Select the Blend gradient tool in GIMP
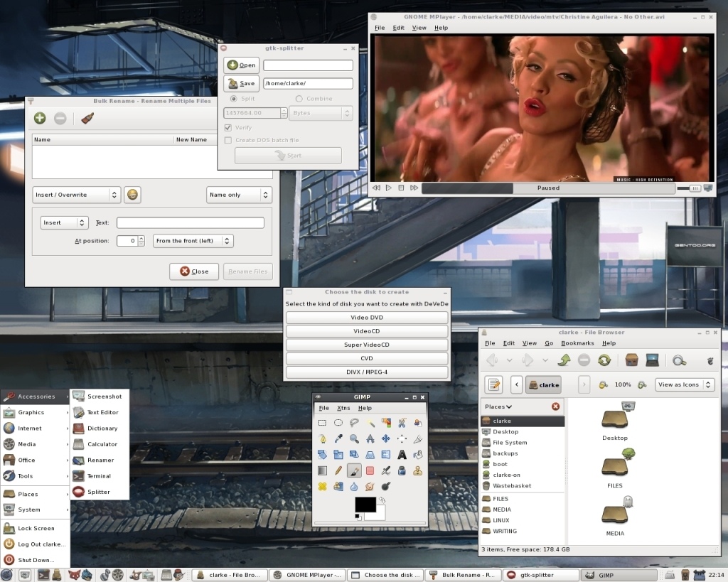The width and height of the screenshot is (728, 582). click(x=322, y=470)
